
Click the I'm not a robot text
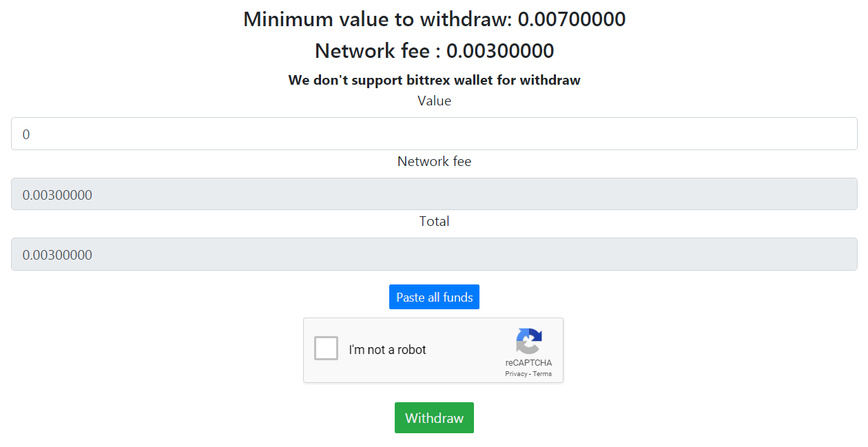point(387,350)
